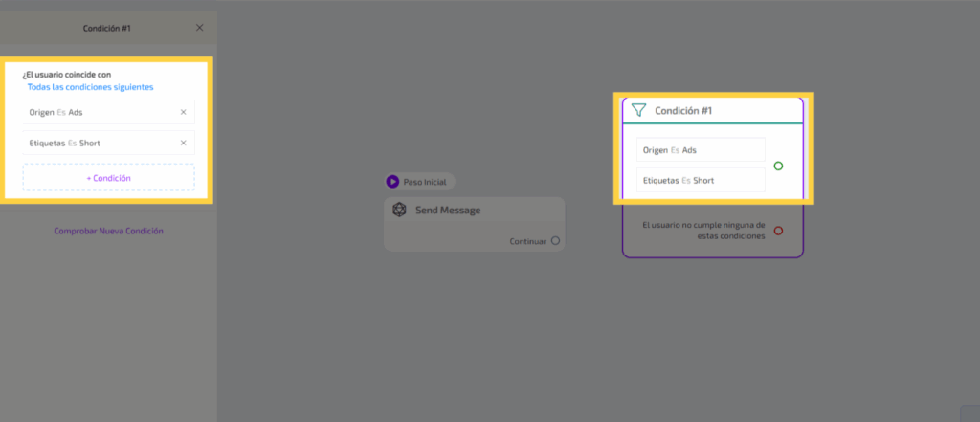The image size is (980, 422).
Task: Select the 'El usuario no cumple ninguna' fallback branch
Action: (x=702, y=231)
